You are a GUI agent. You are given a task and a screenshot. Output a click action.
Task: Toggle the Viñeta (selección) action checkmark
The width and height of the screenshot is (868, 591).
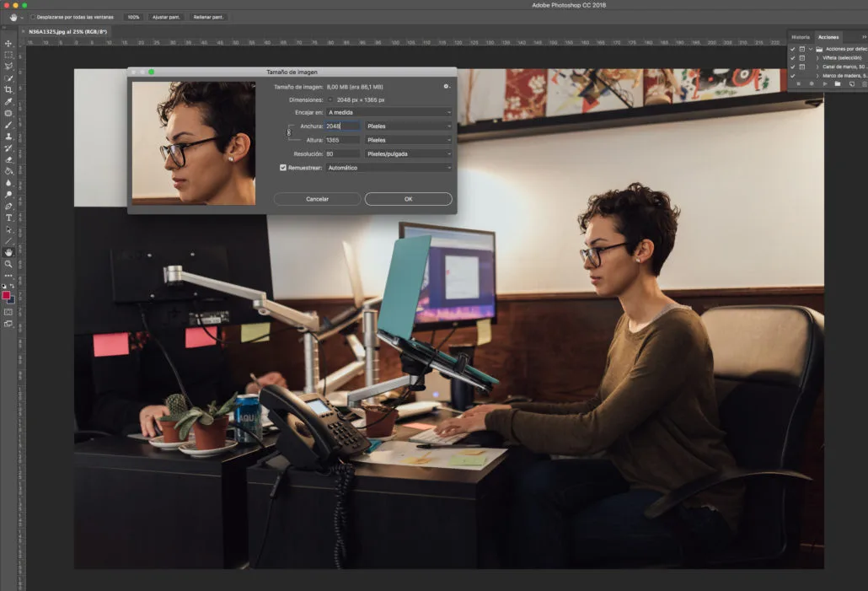tap(792, 58)
